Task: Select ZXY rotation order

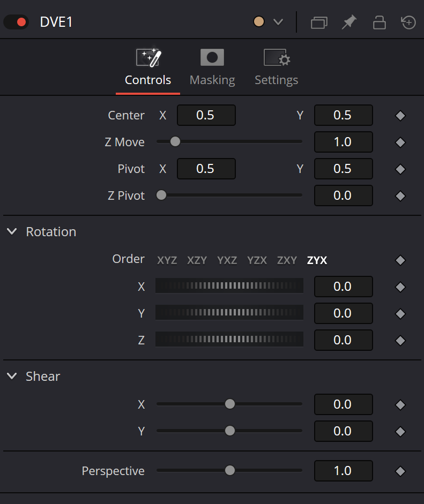Action: (287, 260)
